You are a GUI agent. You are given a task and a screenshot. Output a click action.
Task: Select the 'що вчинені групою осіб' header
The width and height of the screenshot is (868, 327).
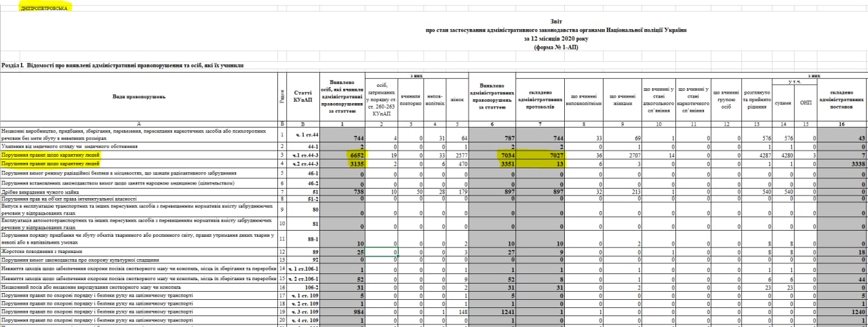(x=726, y=100)
